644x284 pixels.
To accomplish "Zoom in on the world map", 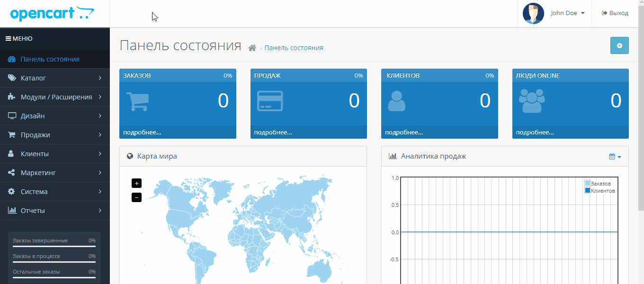I will 137,183.
